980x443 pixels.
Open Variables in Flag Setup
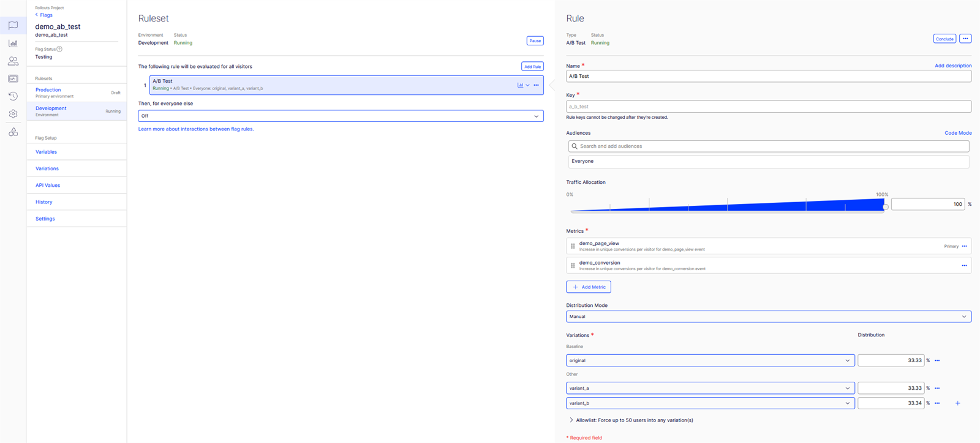tap(46, 152)
